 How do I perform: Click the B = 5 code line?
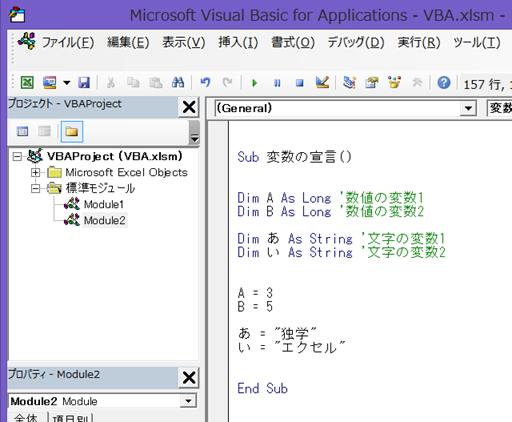pyautogui.click(x=255, y=306)
